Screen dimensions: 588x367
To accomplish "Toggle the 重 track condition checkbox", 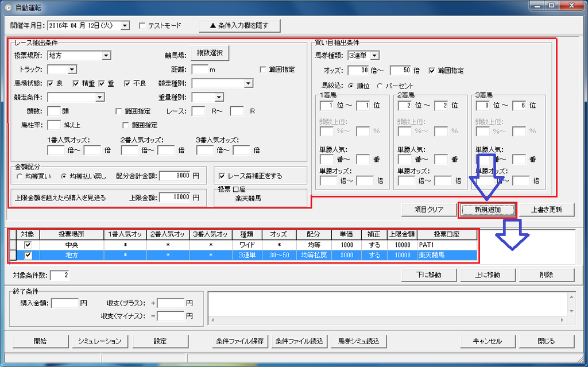I will 102,83.
